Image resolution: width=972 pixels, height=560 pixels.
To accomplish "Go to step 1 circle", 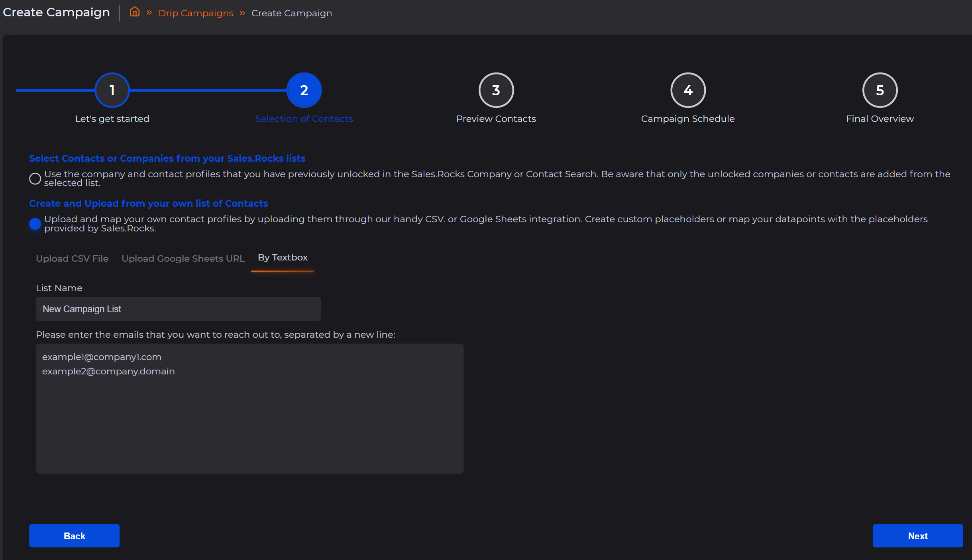I will pos(112,90).
